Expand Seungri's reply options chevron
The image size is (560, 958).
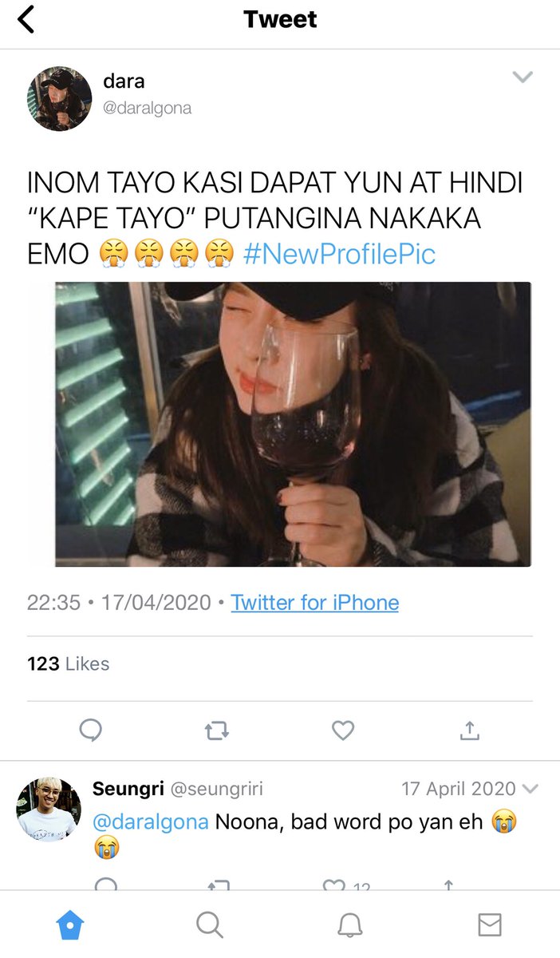(530, 789)
